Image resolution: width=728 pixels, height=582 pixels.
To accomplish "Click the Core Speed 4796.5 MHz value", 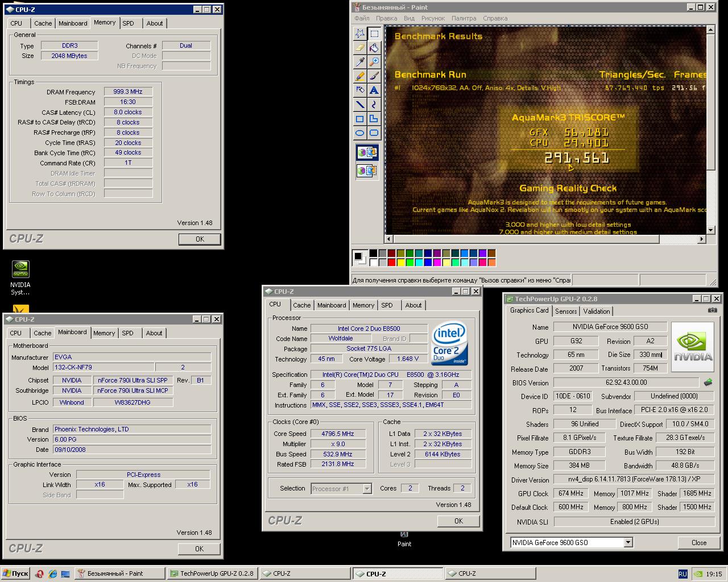I will (x=337, y=434).
